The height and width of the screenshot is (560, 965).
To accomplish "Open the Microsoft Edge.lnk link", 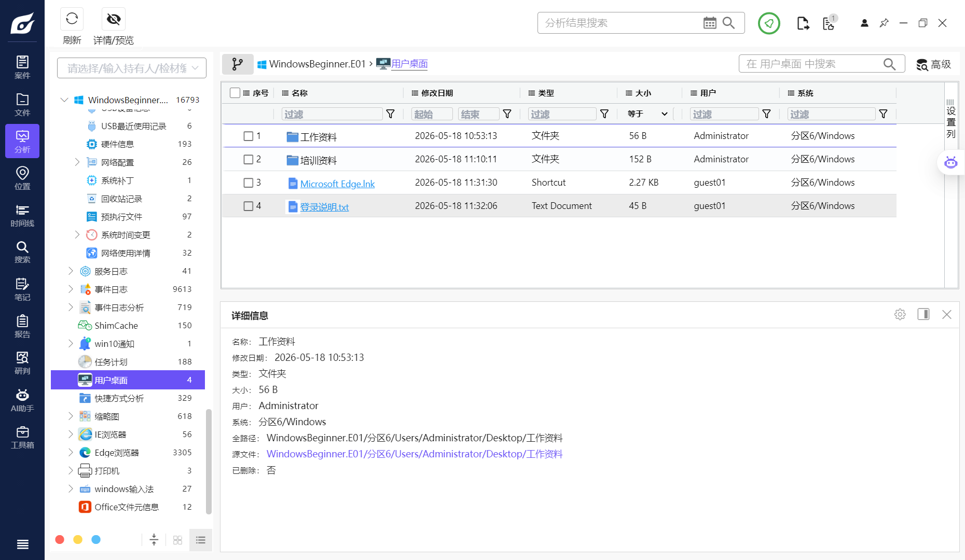I will point(337,184).
